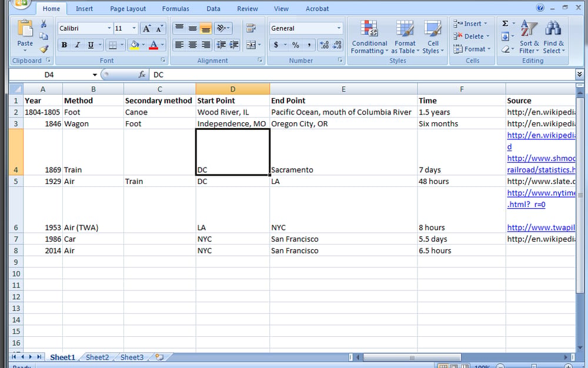
Task: Expand the Delete cells dropdown
Action: click(487, 36)
